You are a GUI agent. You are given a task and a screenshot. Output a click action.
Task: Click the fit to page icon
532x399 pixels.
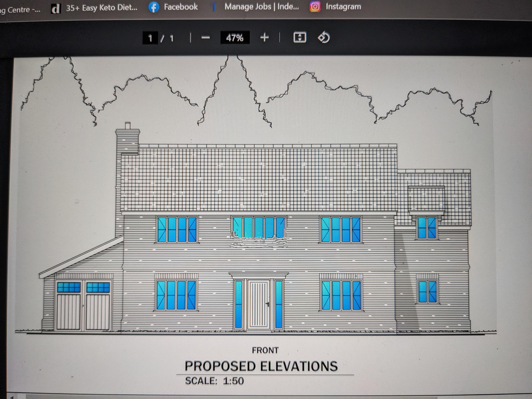300,37
